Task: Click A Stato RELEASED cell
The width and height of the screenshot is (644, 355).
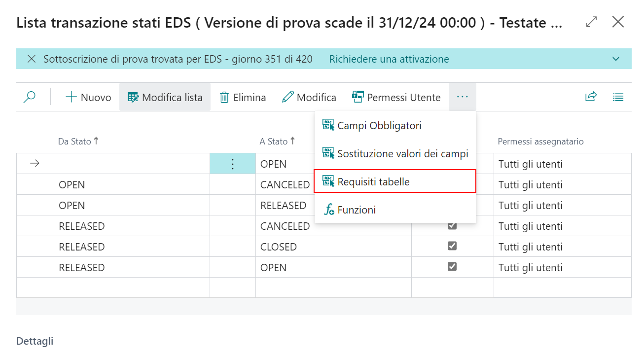Action: (x=283, y=206)
